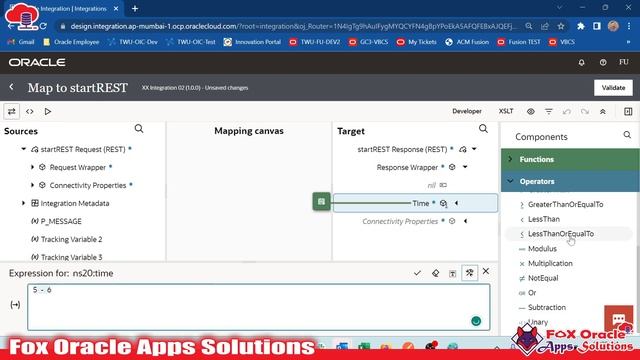
Task: Expand the Functions section
Action: 570,159
